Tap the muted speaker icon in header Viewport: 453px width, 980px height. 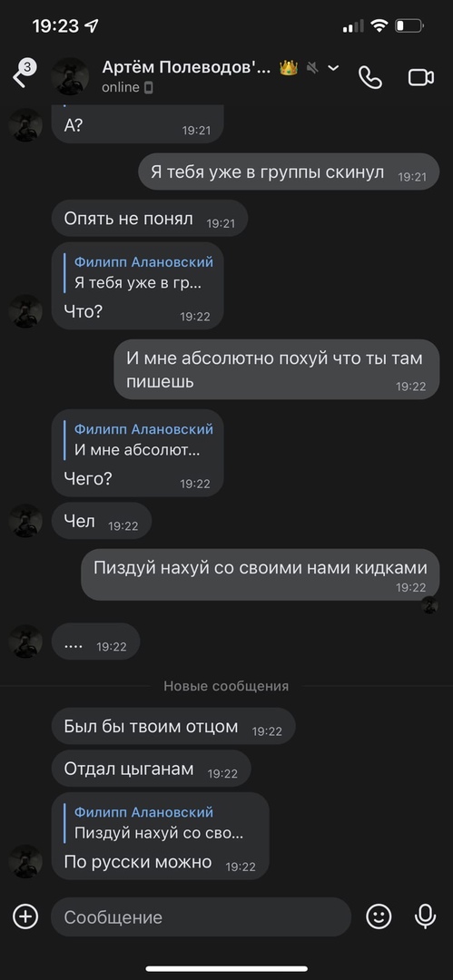click(312, 67)
